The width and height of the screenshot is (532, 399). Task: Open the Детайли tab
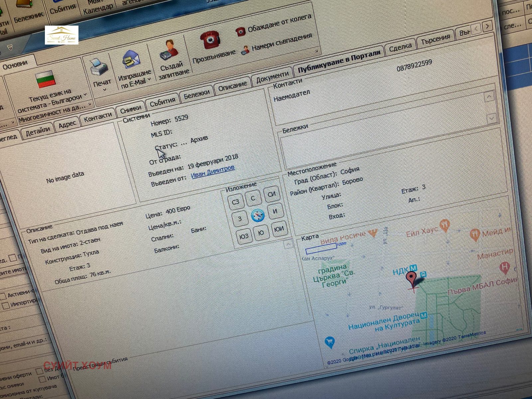(38, 131)
